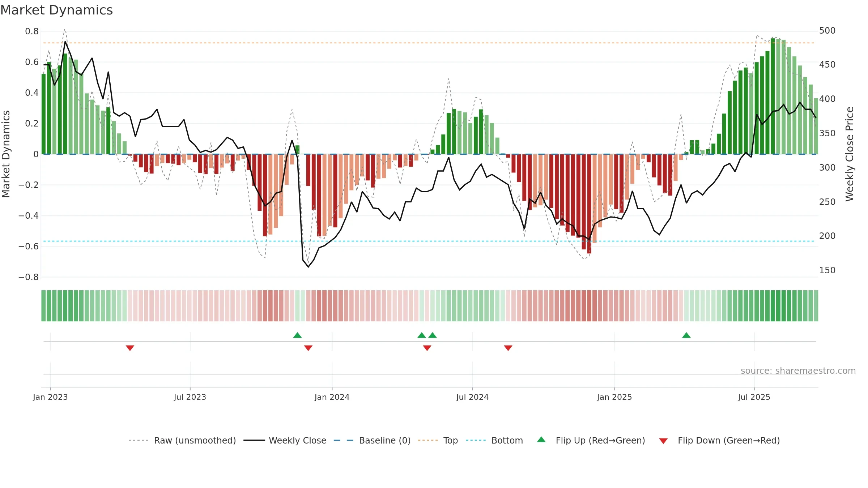868x488 pixels.
Task: Select the second of the paired Flip Up markers
Action: click(433, 335)
